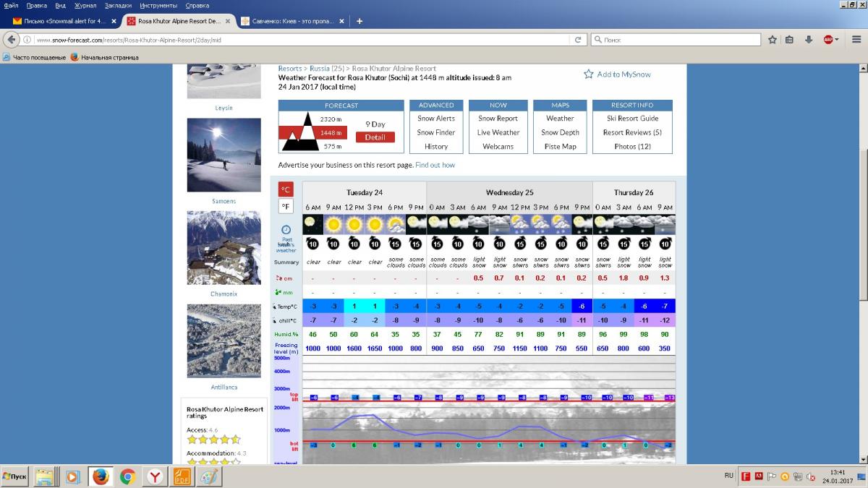The width and height of the screenshot is (868, 488).
Task: Click the red Detail forecast button
Action: pyautogui.click(x=375, y=137)
